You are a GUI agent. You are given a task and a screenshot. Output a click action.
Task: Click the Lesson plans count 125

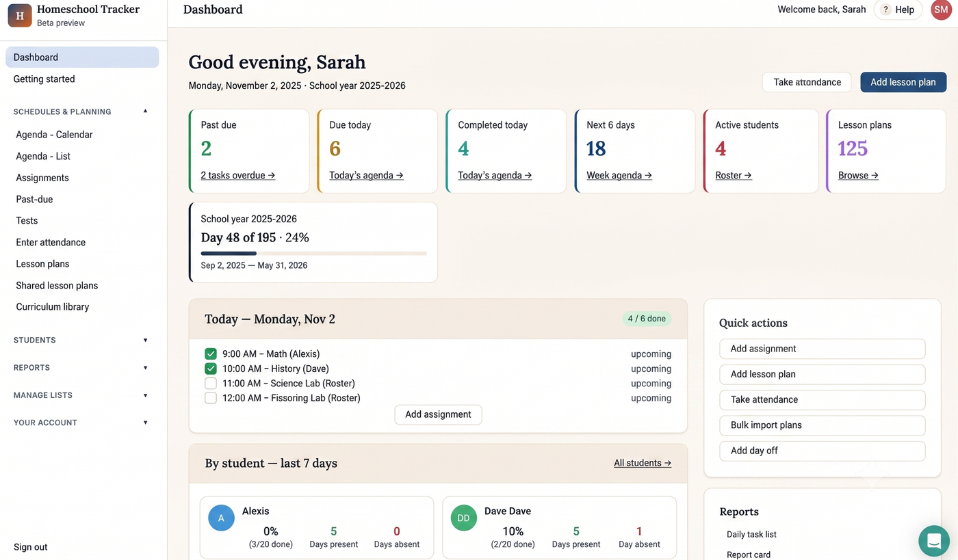pos(853,148)
